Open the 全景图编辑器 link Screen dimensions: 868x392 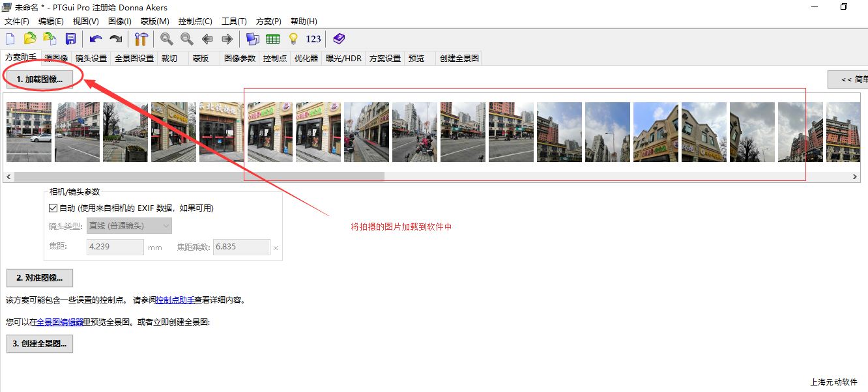[x=59, y=322]
